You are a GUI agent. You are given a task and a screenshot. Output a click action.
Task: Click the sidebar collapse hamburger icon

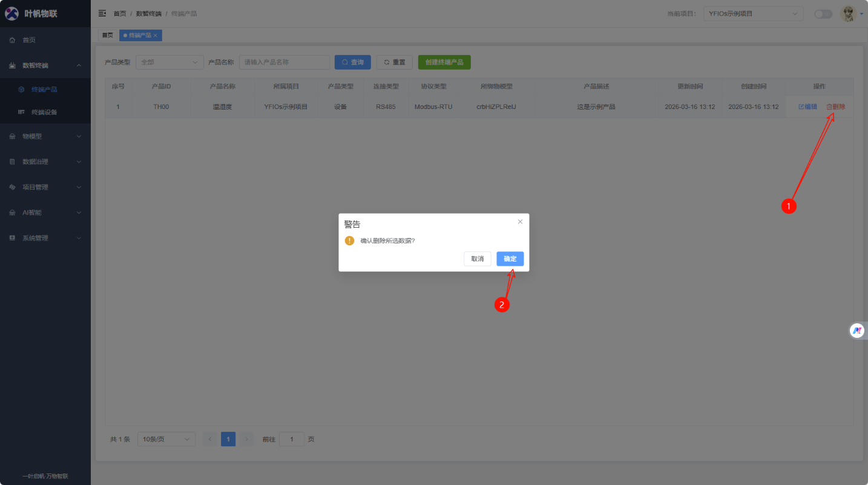102,13
